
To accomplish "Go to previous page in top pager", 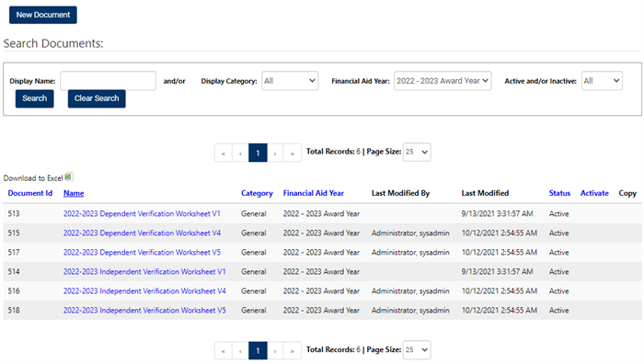I will click(241, 154).
